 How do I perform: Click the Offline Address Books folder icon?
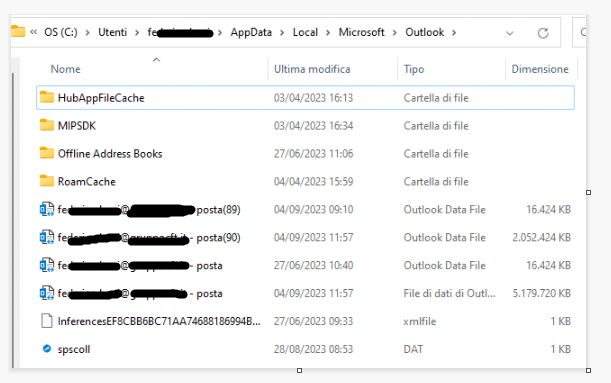point(47,153)
